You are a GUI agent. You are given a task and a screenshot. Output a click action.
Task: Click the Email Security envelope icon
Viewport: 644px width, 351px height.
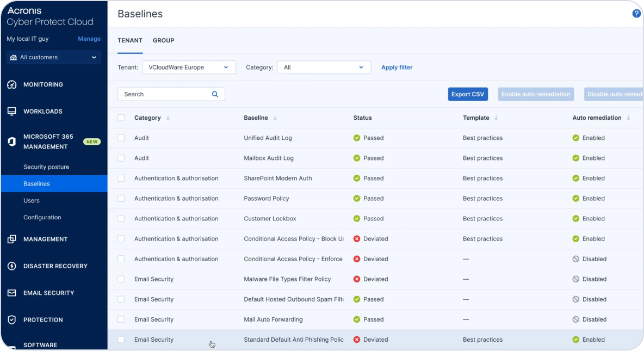[12, 293]
